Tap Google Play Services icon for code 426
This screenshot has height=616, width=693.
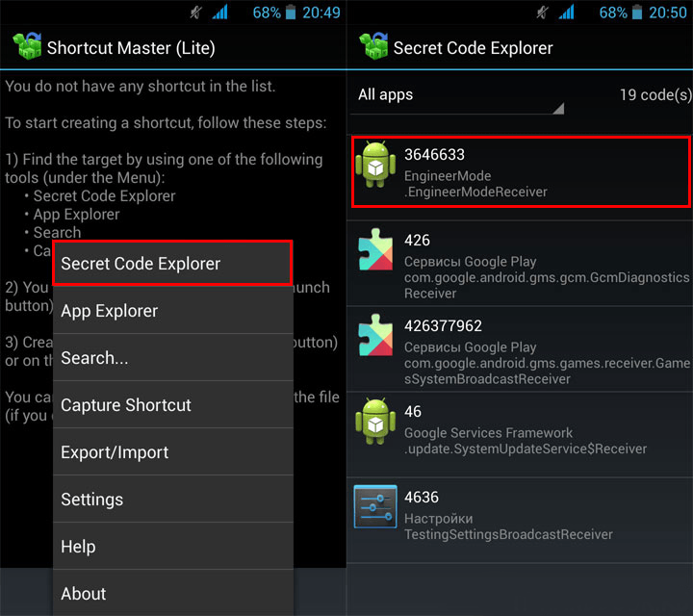tap(375, 249)
